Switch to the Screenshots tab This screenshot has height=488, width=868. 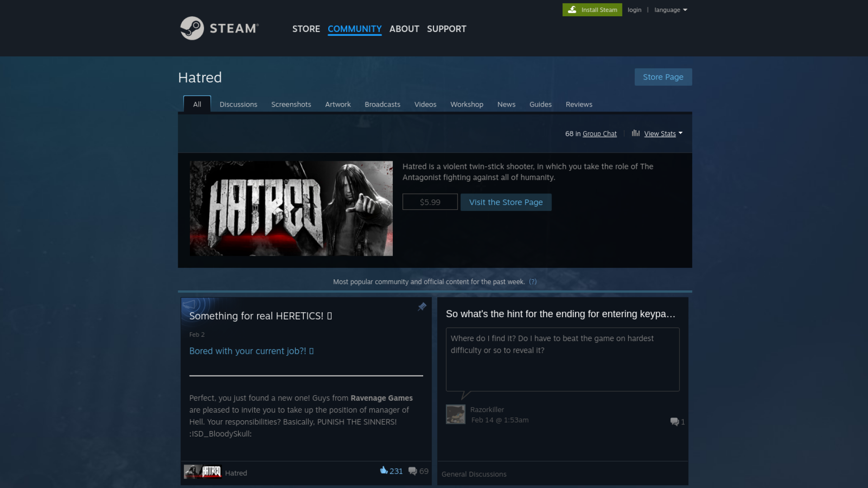(291, 104)
